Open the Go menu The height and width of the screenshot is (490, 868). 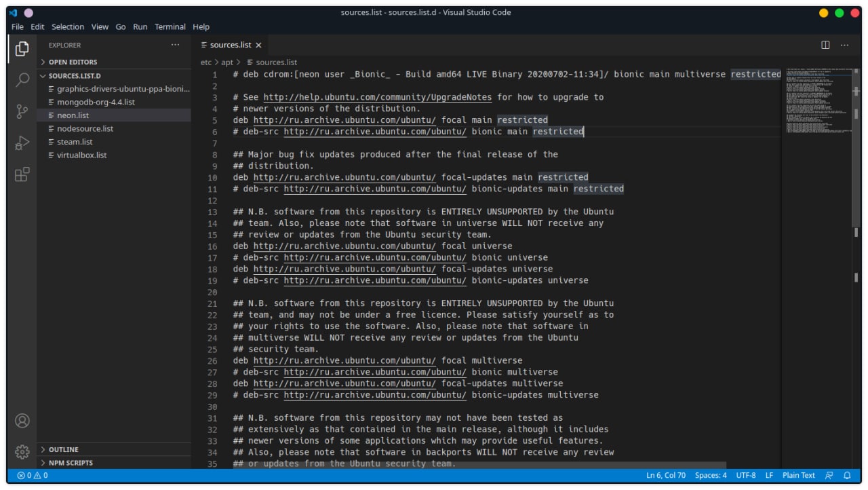point(121,26)
